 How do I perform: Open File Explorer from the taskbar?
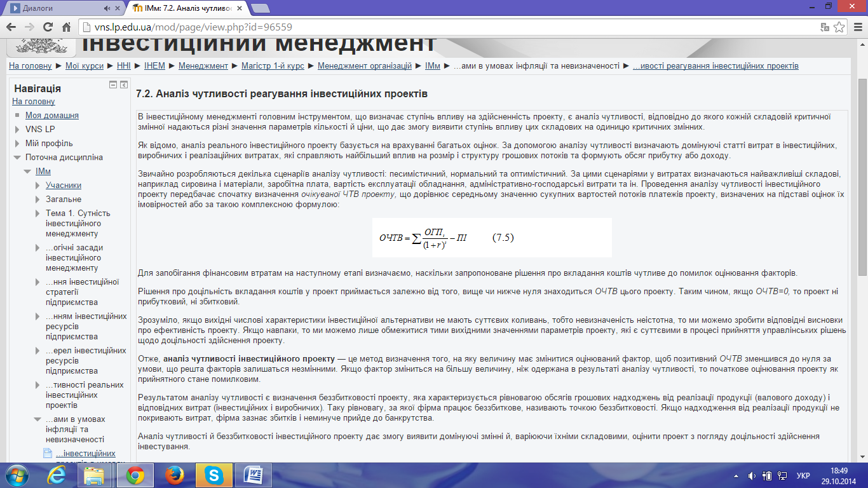[x=94, y=475]
